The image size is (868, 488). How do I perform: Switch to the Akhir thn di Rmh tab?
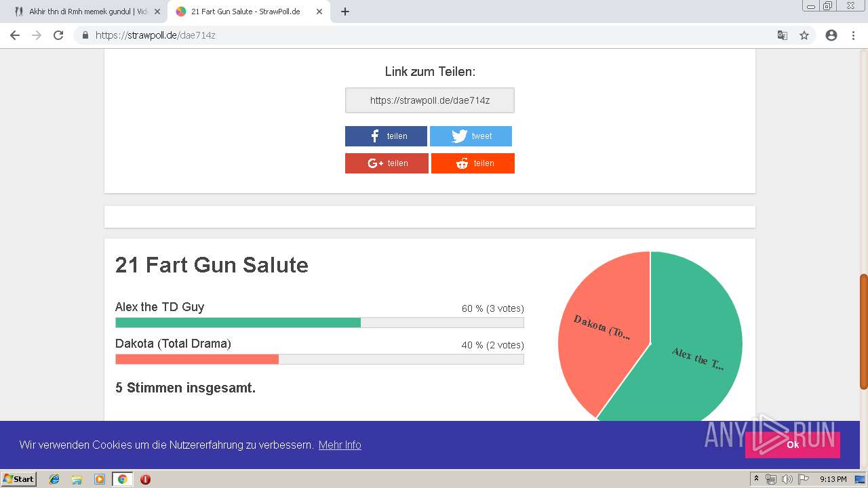click(x=87, y=12)
